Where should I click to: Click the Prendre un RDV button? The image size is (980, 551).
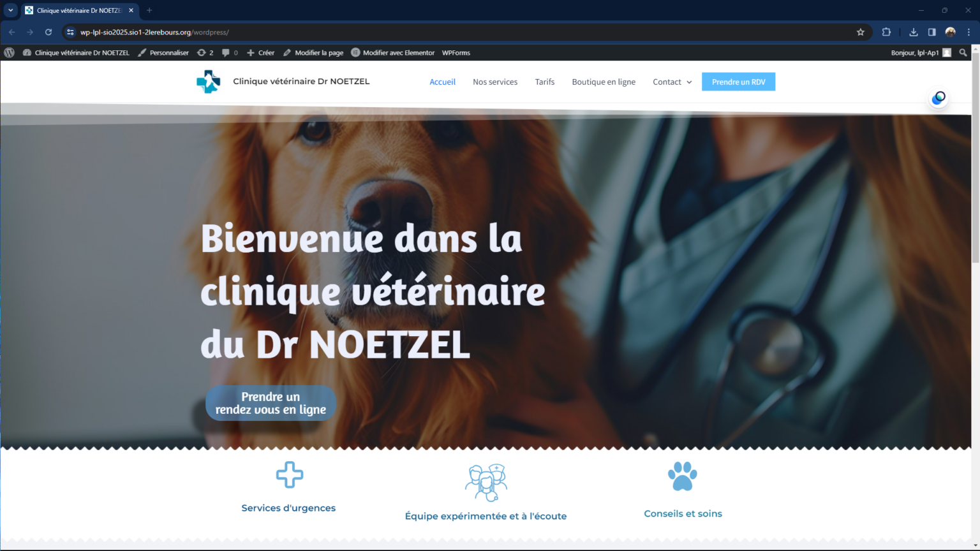(738, 82)
